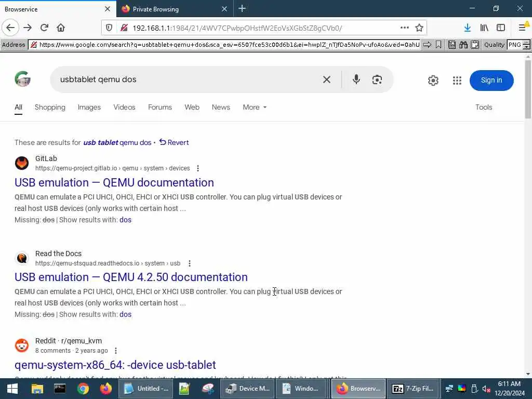Expand the More search filters dropdown
This screenshot has height=399, width=532.
[x=255, y=107]
